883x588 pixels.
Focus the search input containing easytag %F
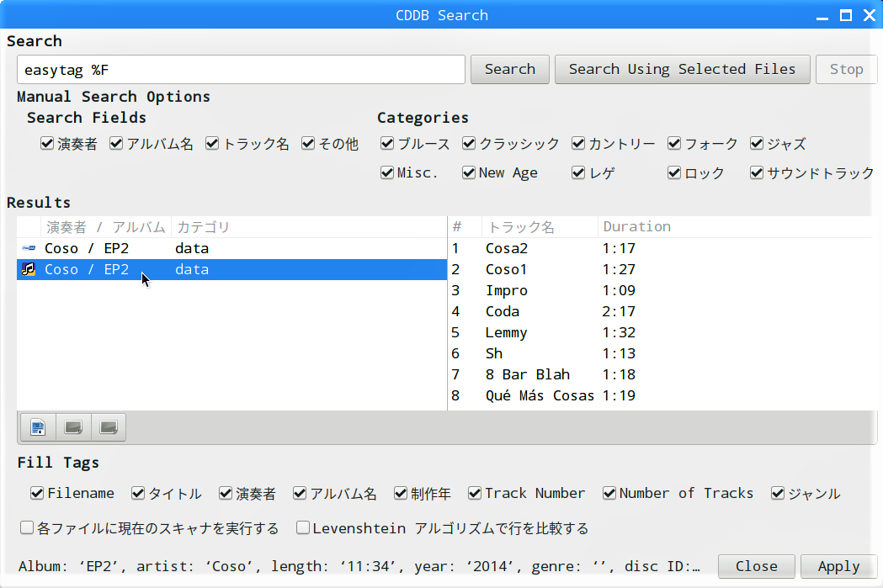[x=241, y=70]
